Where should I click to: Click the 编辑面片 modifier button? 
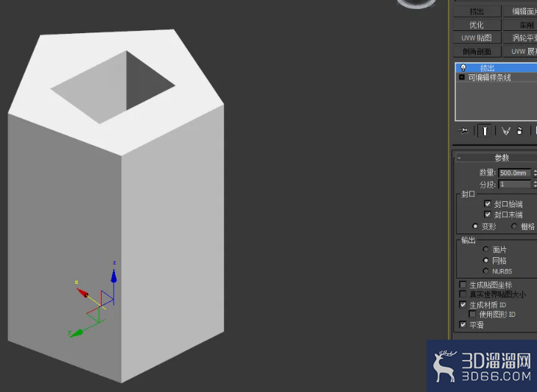coord(520,11)
